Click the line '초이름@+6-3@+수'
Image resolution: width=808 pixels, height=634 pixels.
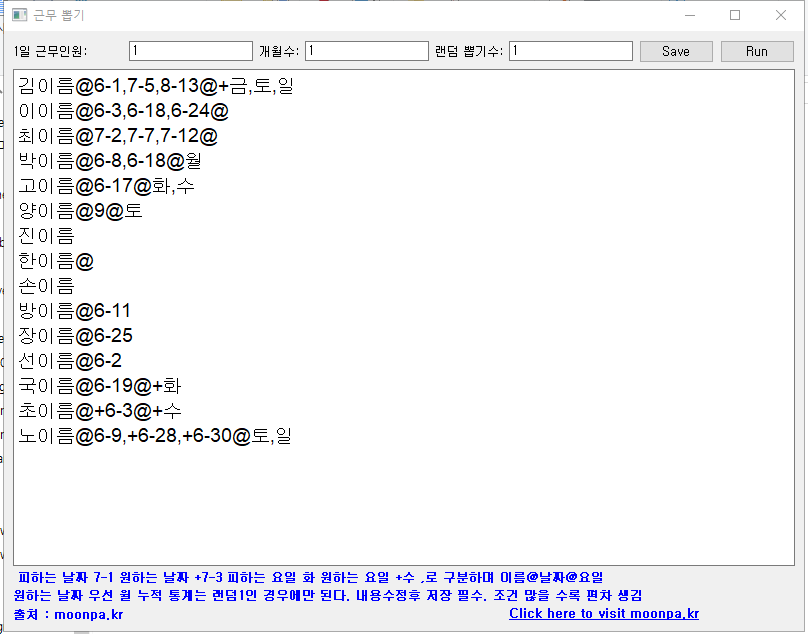pyautogui.click(x=100, y=411)
